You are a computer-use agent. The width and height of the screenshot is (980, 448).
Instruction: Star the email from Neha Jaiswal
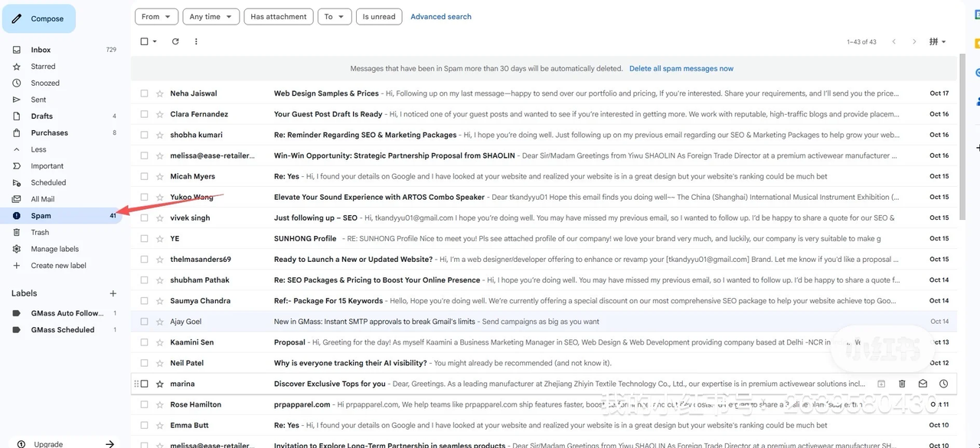click(x=160, y=93)
